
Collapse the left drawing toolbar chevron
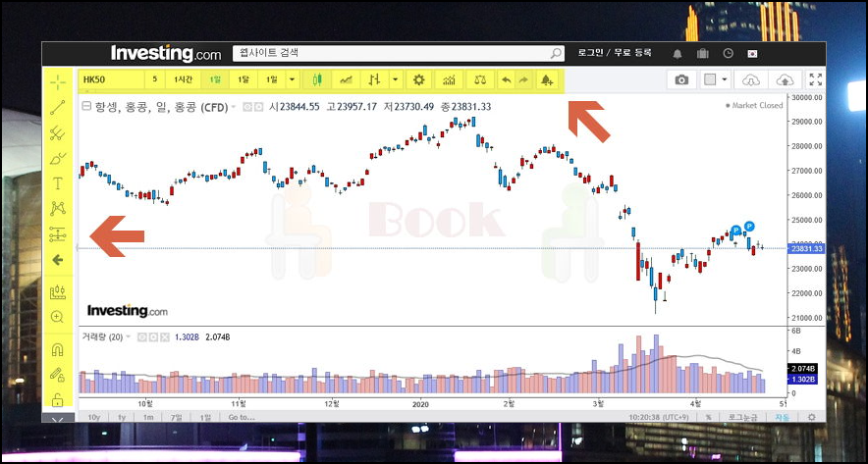58,420
